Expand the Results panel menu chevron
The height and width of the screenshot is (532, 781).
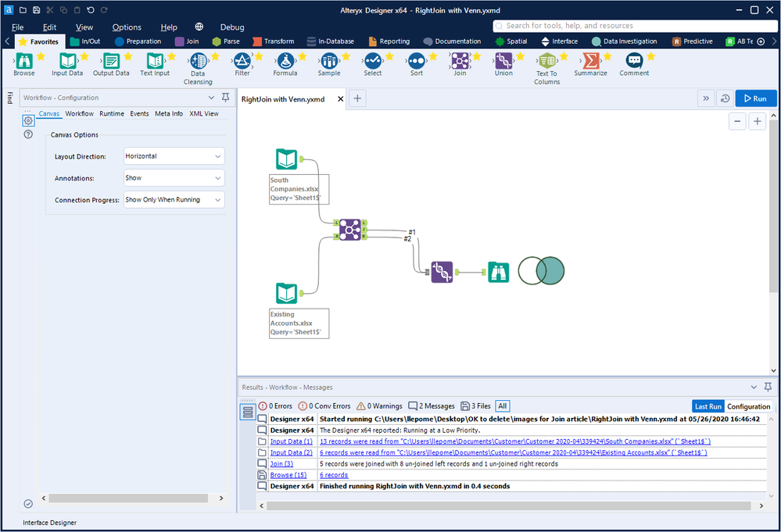pos(754,387)
